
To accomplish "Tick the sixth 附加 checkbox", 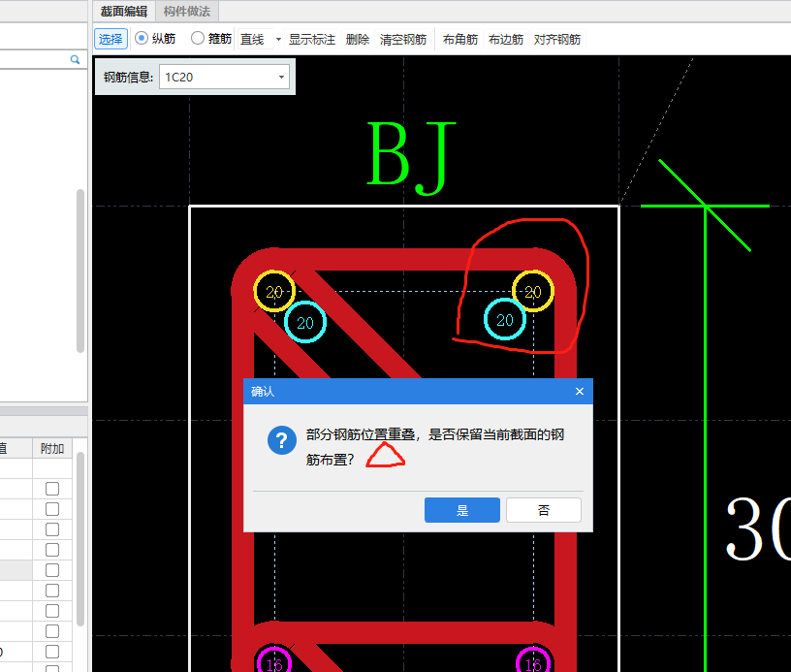I will tap(52, 591).
